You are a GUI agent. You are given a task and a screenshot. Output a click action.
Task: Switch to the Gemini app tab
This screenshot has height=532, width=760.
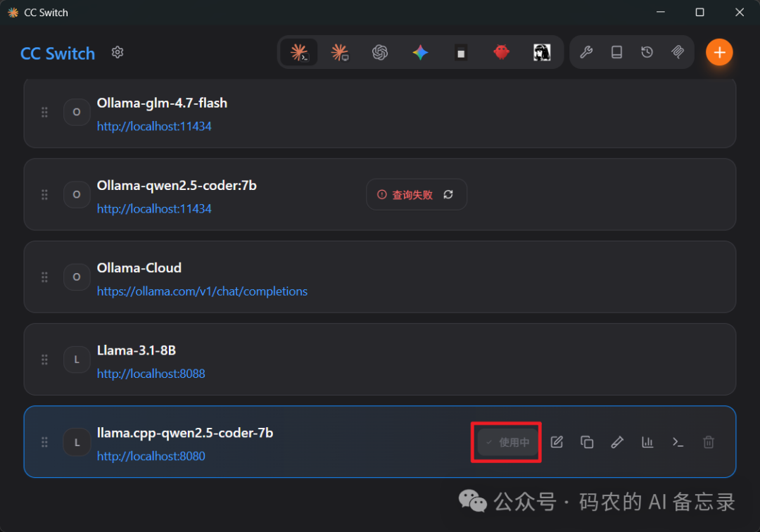[x=420, y=52]
